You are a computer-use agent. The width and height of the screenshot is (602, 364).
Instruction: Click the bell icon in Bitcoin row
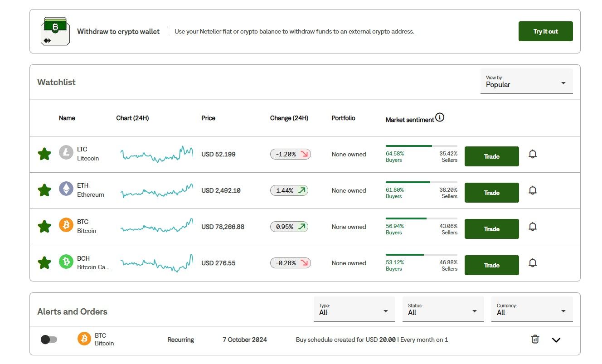(533, 227)
